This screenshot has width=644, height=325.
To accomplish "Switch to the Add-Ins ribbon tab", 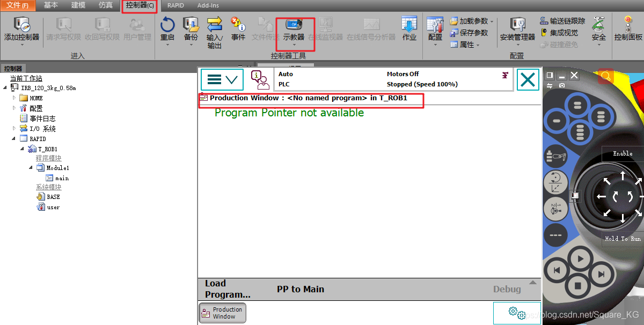I will coord(207,5).
